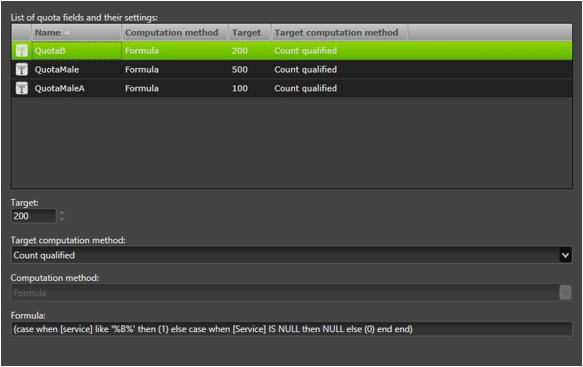Click the text field icon beside QuotaMale
Image resolution: width=583 pixels, height=367 pixels.
point(22,70)
